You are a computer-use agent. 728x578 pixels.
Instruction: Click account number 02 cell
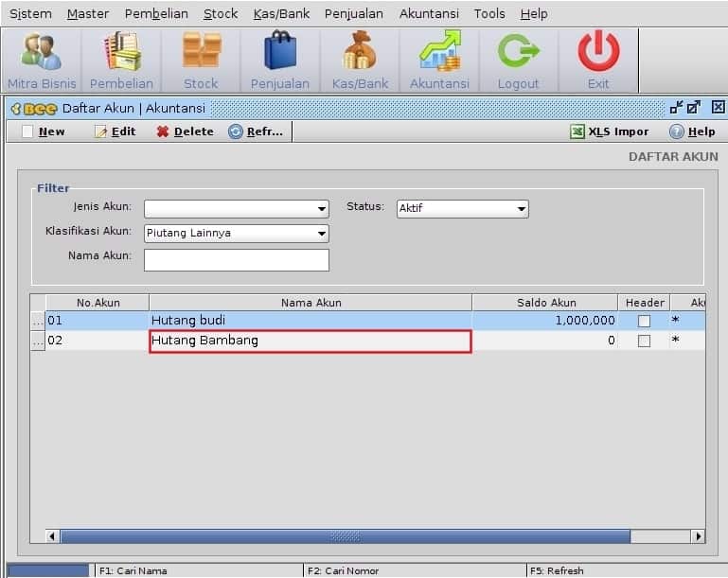[x=98, y=341]
